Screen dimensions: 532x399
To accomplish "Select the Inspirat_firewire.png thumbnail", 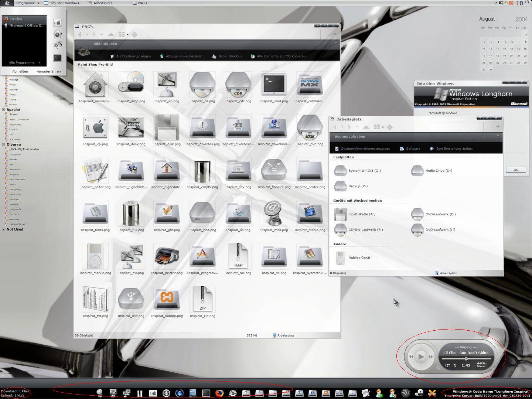I will [274, 174].
